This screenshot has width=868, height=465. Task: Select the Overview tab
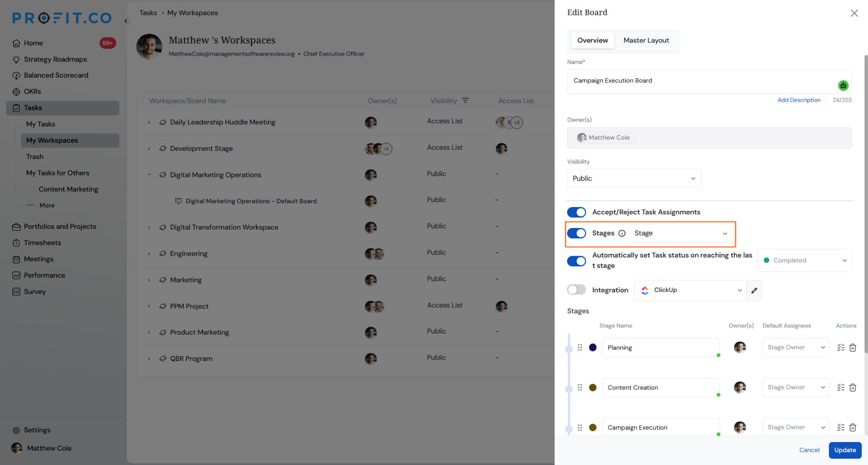(593, 40)
